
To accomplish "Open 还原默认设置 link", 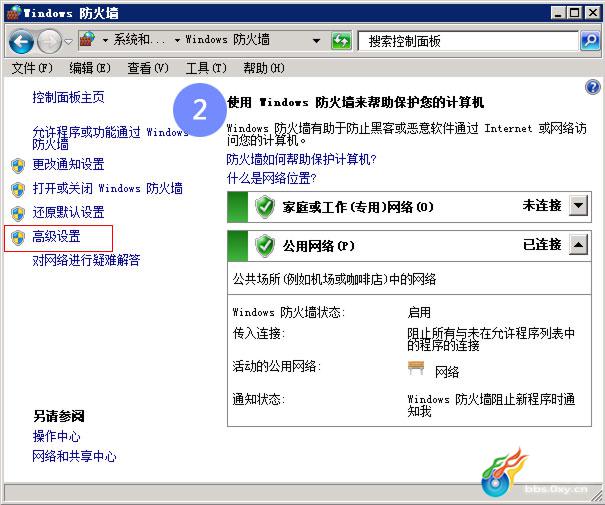I will click(68, 212).
